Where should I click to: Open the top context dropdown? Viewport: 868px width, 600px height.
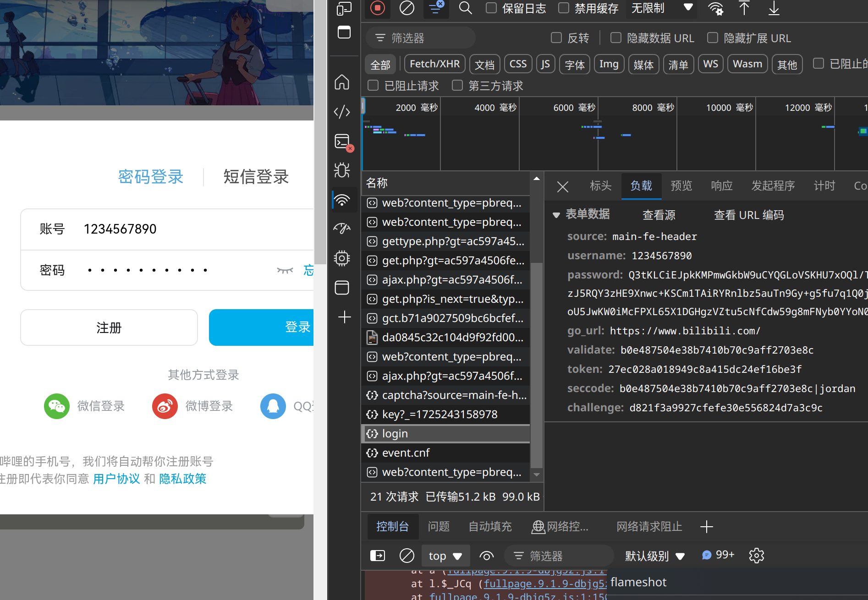click(445, 556)
